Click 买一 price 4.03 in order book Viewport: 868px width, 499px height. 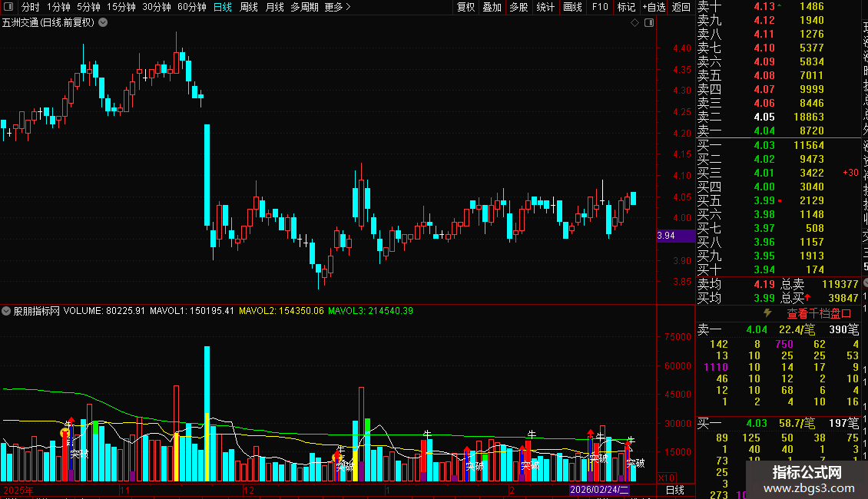(x=764, y=146)
